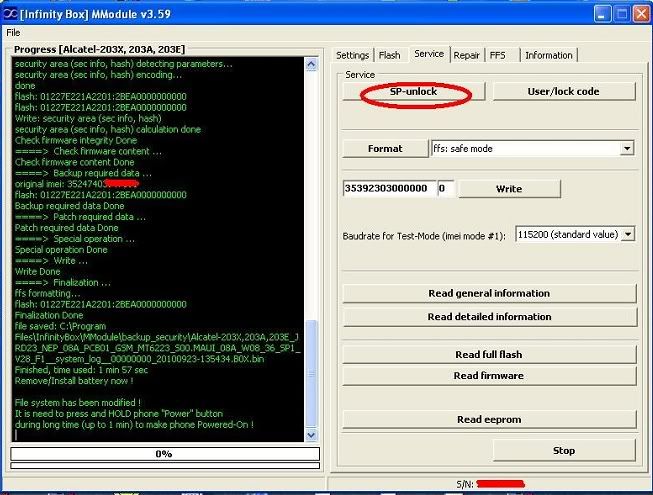Select the FFS tab
Screen dimensions: 653x495
point(497,55)
